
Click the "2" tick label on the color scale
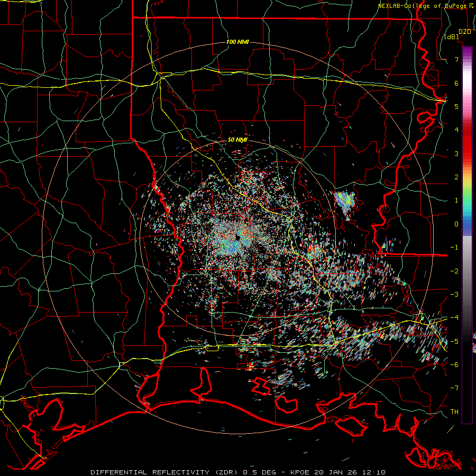point(456,177)
